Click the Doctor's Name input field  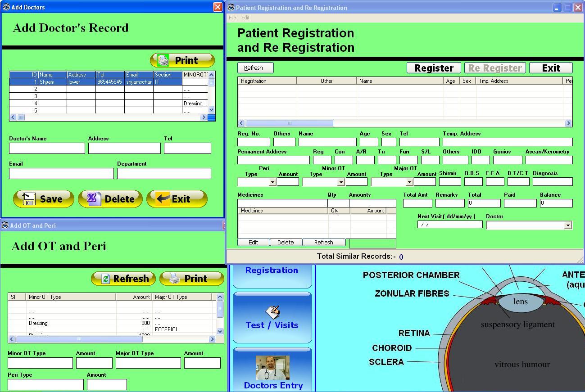click(47, 149)
